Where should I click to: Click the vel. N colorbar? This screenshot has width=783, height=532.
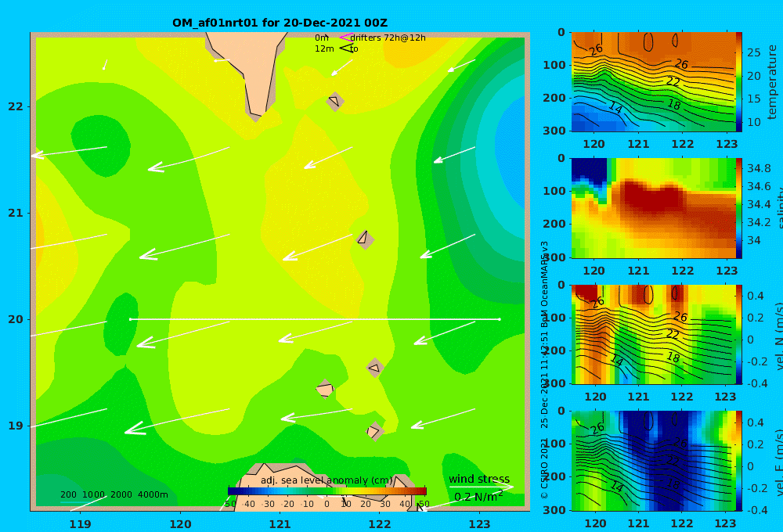[738, 334]
